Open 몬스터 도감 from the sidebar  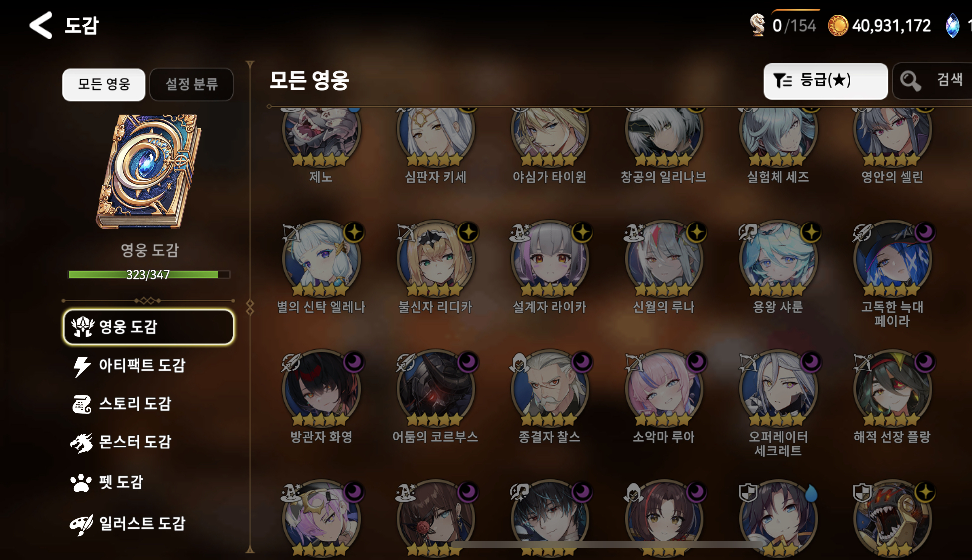pos(122,442)
